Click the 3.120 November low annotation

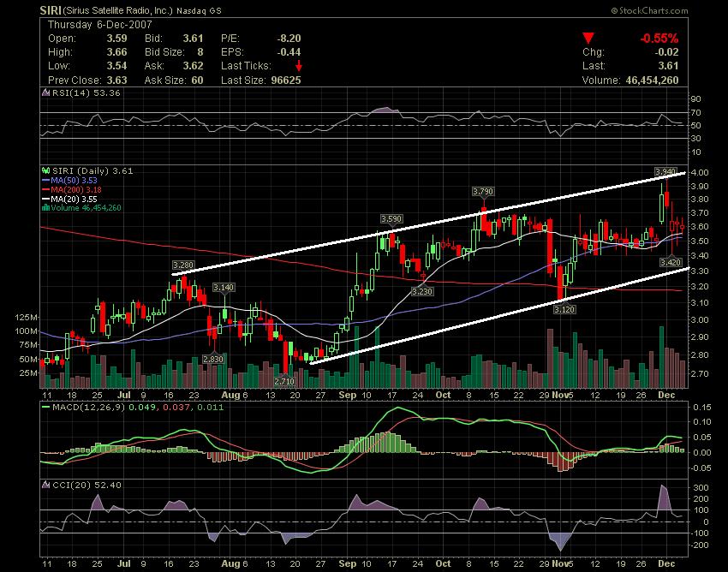point(564,309)
